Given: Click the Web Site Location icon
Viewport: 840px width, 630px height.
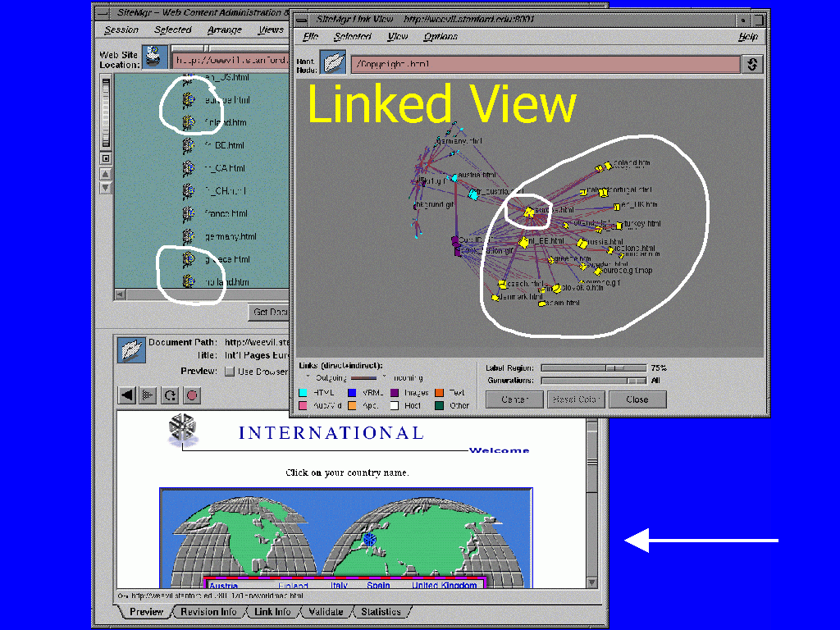Looking at the screenshot, I should pos(154,57).
